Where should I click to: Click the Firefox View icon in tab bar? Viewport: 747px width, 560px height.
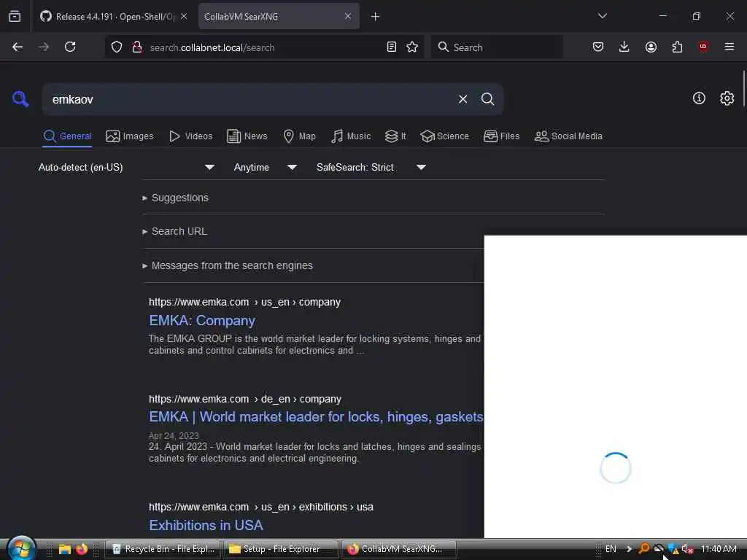15,16
